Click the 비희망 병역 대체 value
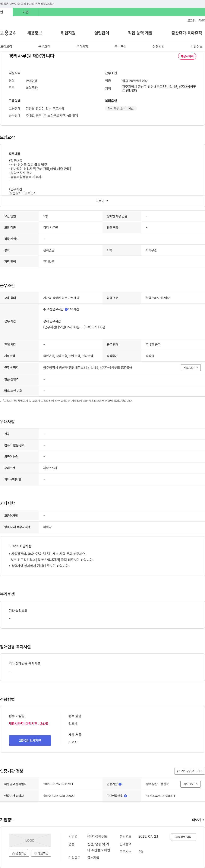The height and width of the screenshot is (868, 205). click(x=47, y=527)
